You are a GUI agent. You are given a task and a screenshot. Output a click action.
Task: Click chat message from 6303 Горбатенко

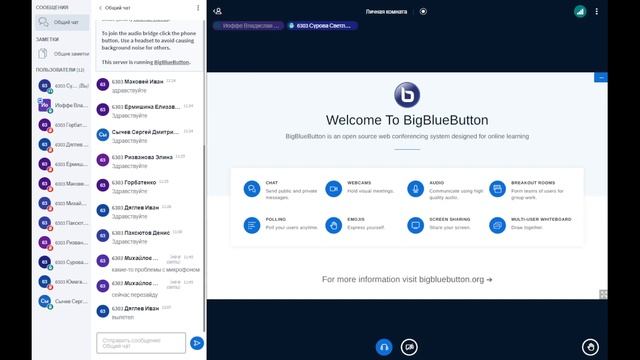(x=148, y=187)
